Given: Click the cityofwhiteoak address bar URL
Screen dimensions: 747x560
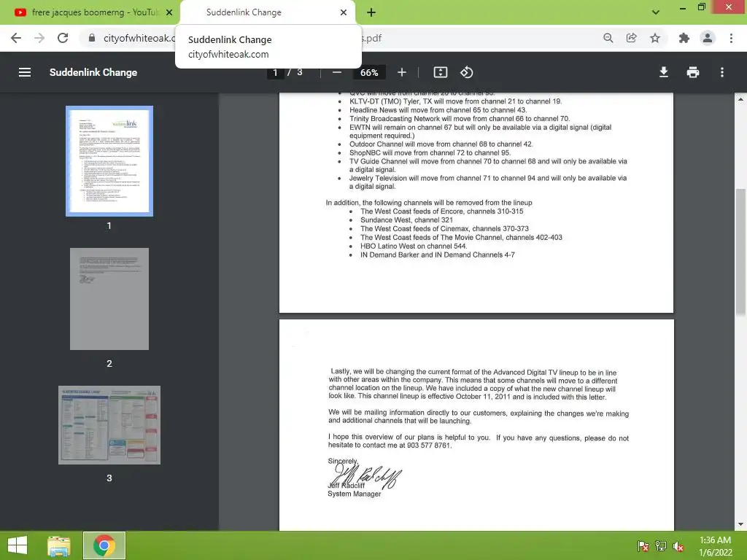Looking at the screenshot, I should [x=138, y=38].
